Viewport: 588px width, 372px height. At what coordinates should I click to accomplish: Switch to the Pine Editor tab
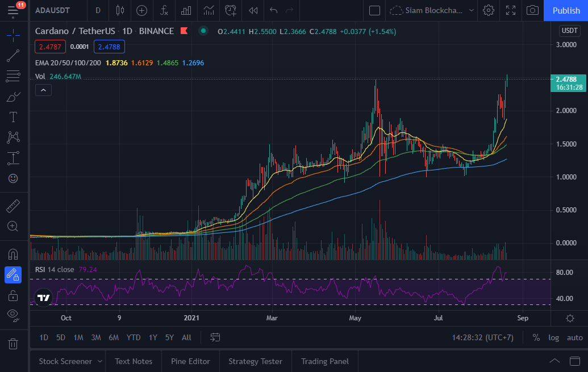coord(189,361)
